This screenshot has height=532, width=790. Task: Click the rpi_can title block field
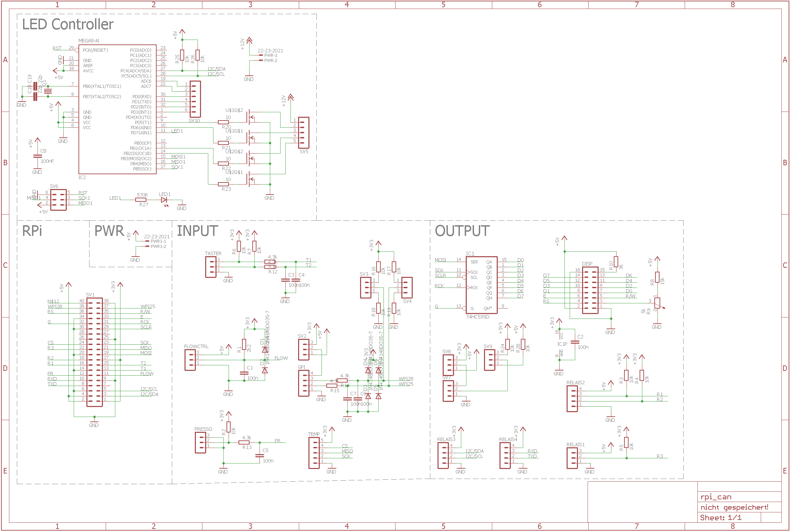716,497
